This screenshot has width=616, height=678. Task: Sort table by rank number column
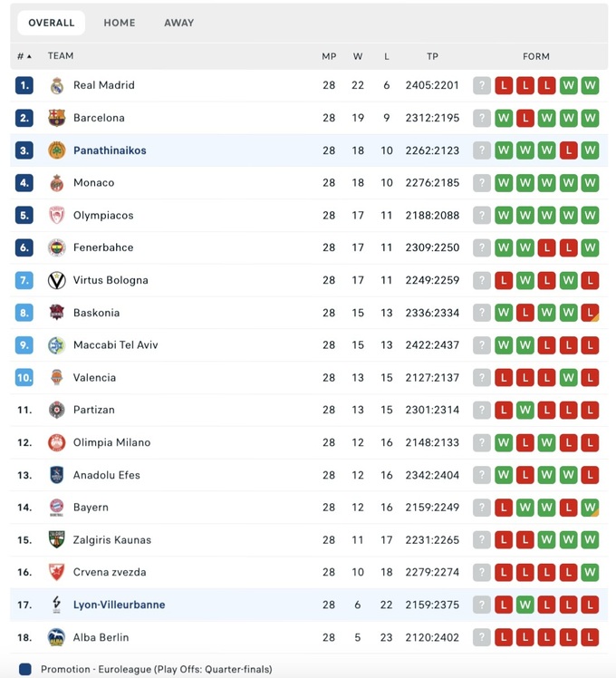pyautogui.click(x=24, y=56)
